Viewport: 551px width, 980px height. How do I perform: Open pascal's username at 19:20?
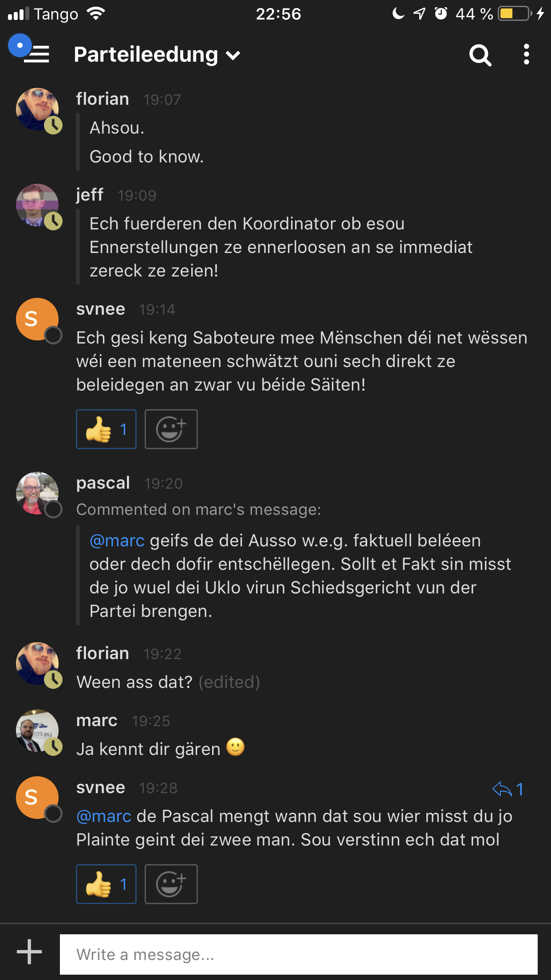(103, 483)
